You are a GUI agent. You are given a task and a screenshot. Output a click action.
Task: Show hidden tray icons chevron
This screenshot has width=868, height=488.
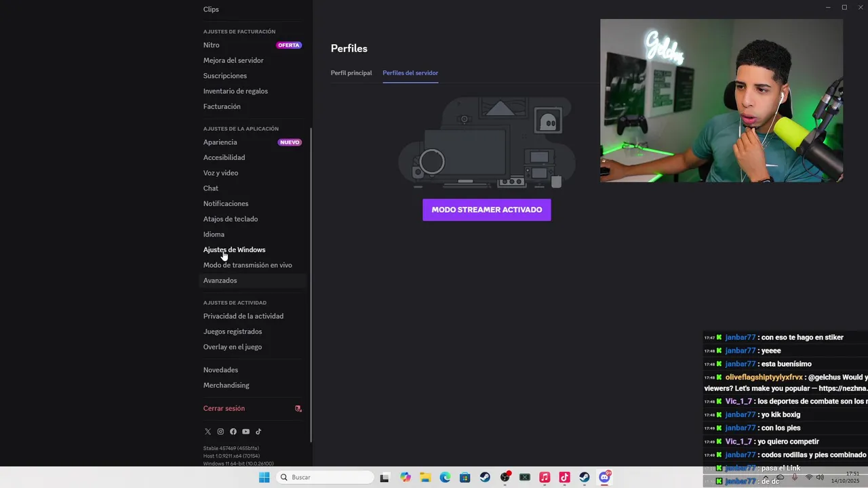pyautogui.click(x=766, y=477)
